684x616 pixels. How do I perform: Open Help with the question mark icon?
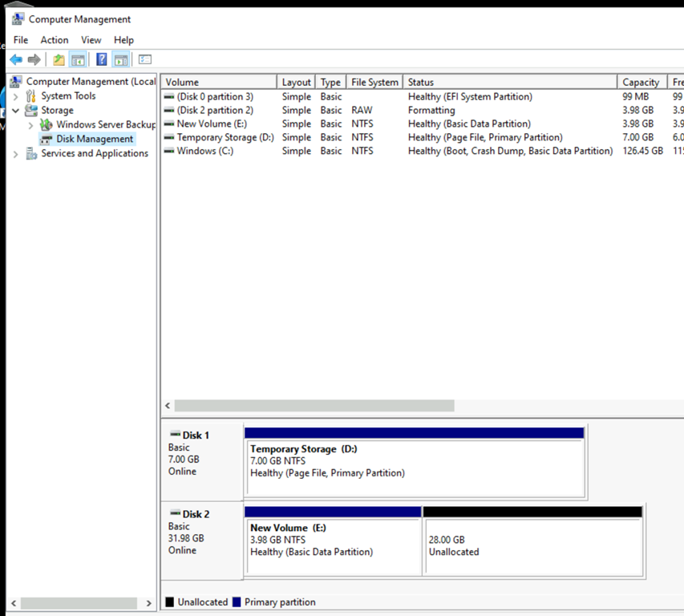102,59
